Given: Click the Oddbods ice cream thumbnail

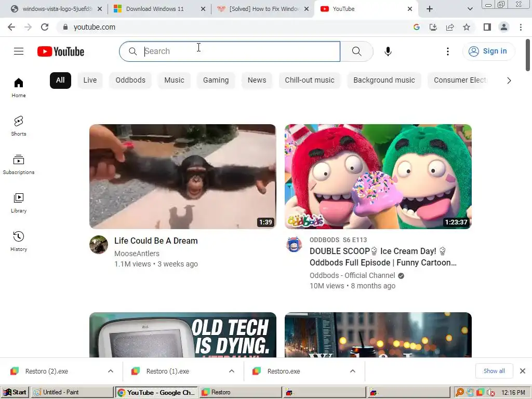Looking at the screenshot, I should [x=378, y=177].
